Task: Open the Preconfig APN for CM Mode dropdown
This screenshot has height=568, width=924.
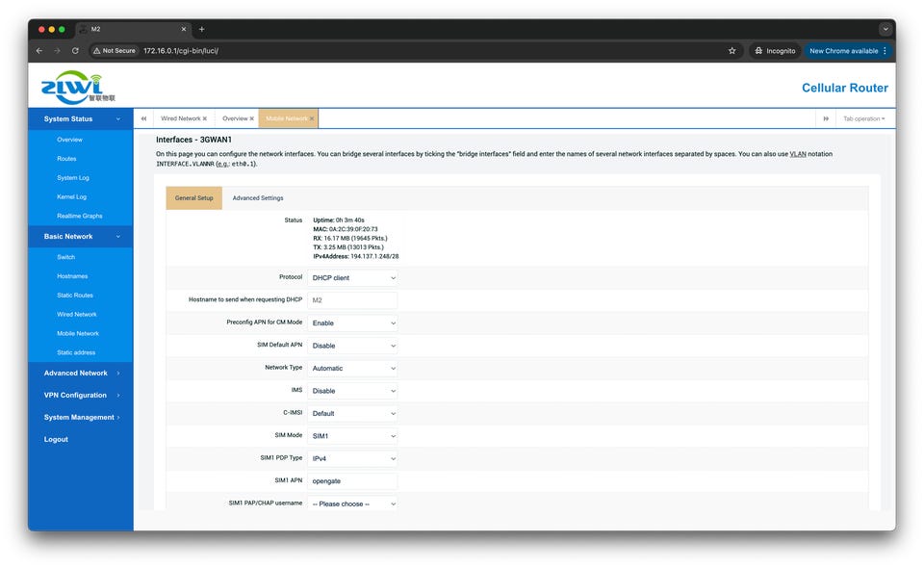Action: pyautogui.click(x=352, y=323)
